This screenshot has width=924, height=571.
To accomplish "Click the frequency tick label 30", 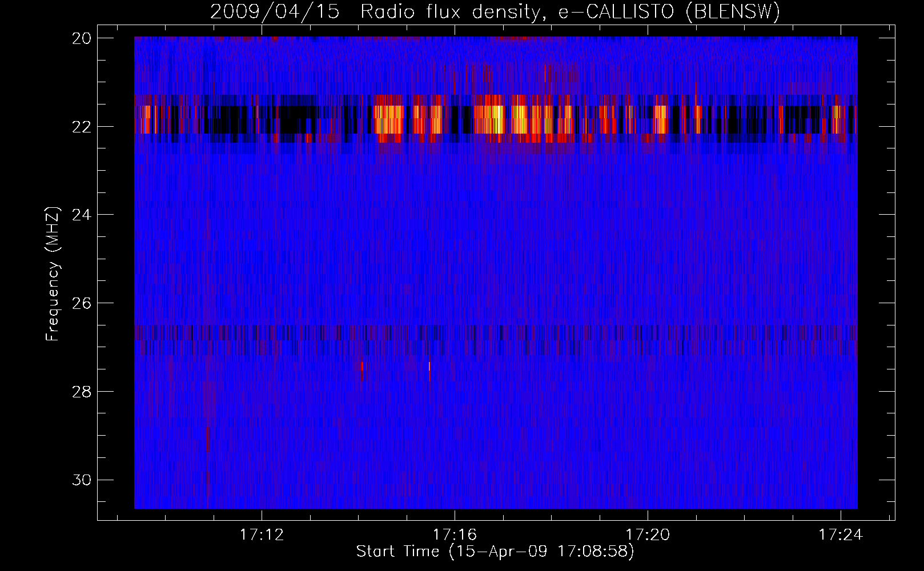I will click(81, 480).
